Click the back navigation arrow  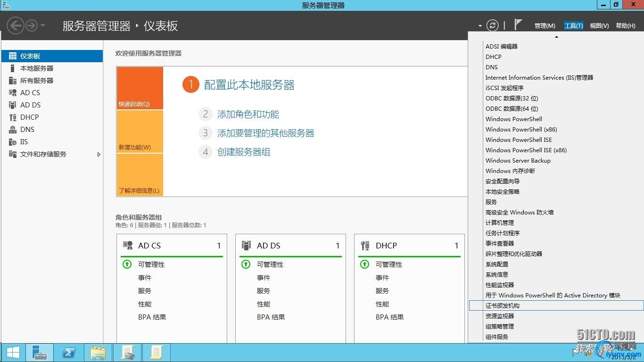(x=16, y=25)
